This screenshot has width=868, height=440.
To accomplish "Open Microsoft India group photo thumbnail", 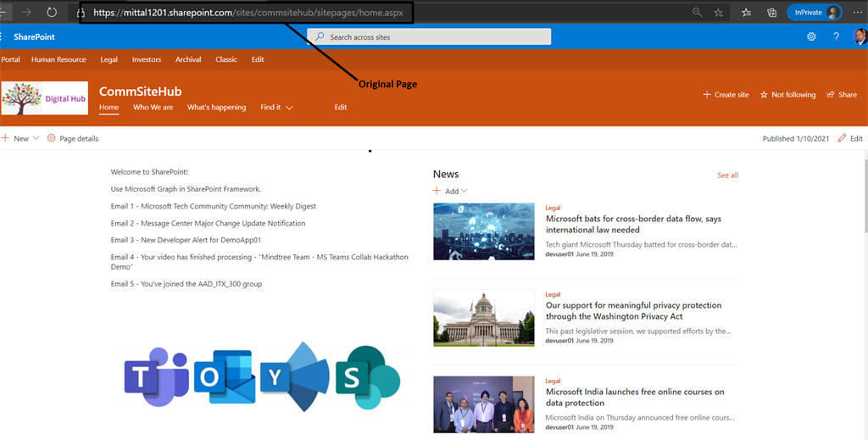I will (484, 404).
